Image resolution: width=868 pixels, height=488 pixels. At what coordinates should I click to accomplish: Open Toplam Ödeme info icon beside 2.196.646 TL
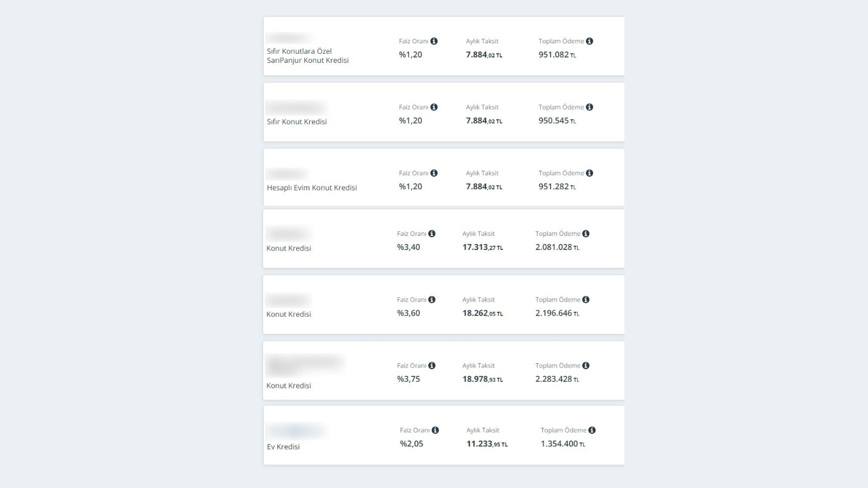coord(586,300)
